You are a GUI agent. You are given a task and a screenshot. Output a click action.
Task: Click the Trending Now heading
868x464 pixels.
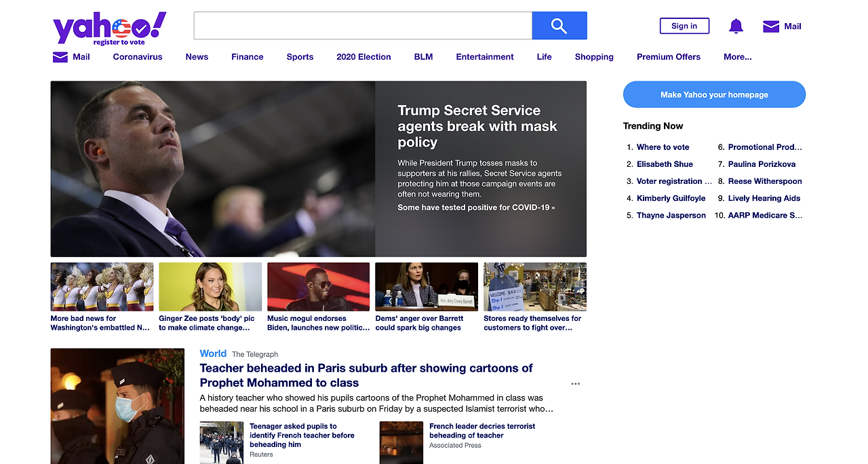coord(653,126)
